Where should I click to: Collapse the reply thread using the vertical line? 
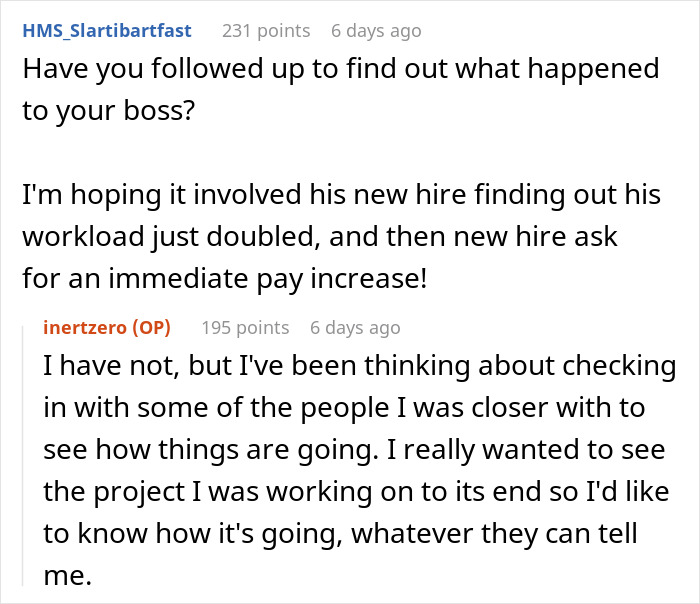click(x=23, y=455)
